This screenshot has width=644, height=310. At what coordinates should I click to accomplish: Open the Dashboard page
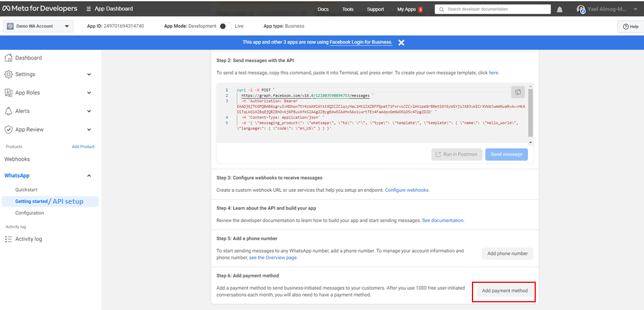[x=28, y=58]
